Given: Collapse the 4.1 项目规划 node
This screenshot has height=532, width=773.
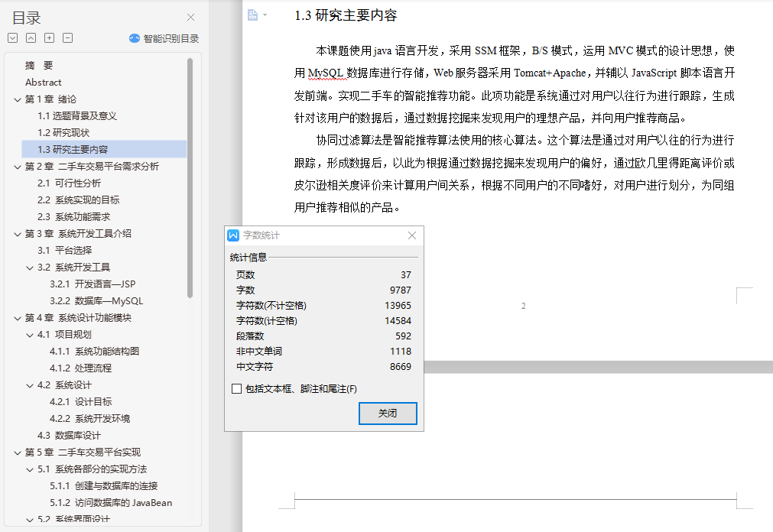Looking at the screenshot, I should coord(30,335).
